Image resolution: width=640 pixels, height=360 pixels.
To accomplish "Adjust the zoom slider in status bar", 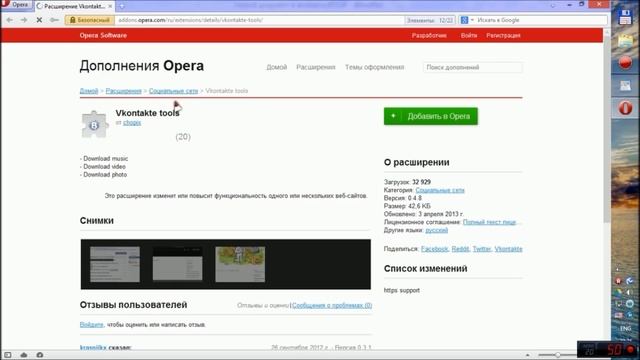I will pyautogui.click(x=557, y=355).
